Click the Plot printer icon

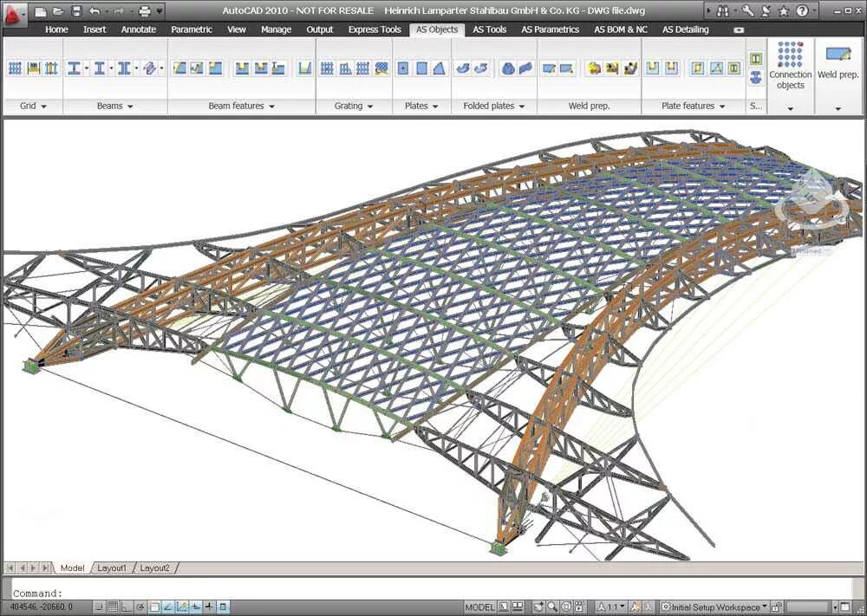click(x=144, y=11)
